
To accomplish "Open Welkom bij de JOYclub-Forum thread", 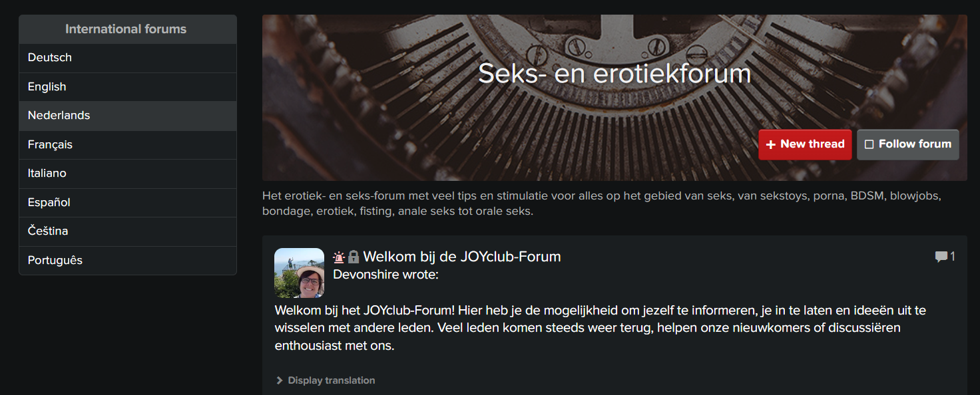I will coord(462,257).
